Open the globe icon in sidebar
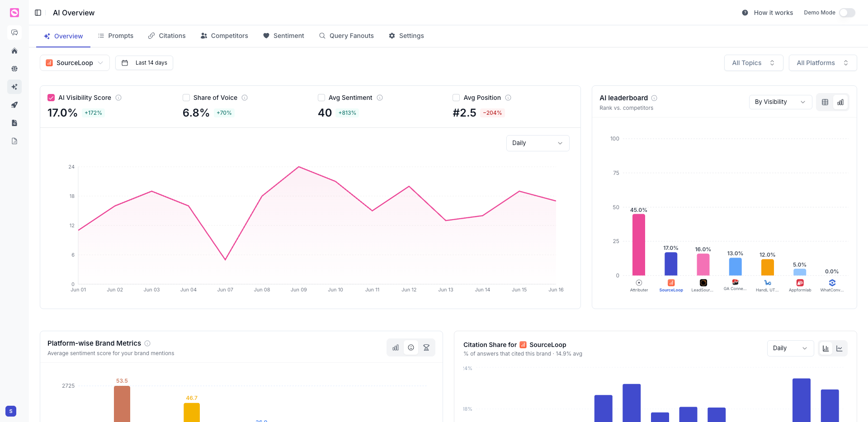This screenshot has width=868, height=422. point(14,69)
